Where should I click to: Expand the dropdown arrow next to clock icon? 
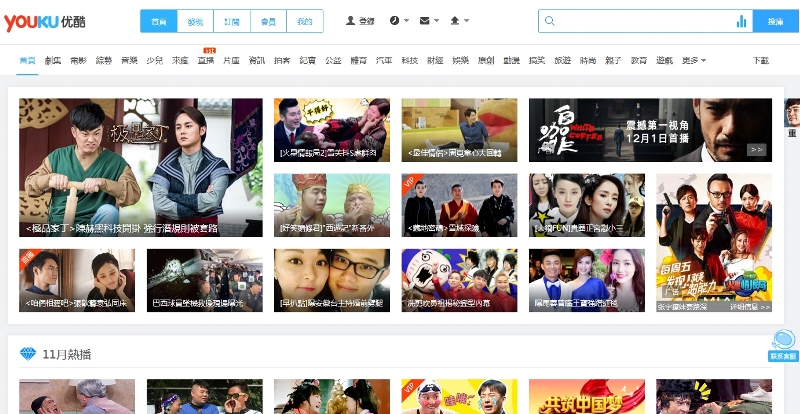point(406,21)
